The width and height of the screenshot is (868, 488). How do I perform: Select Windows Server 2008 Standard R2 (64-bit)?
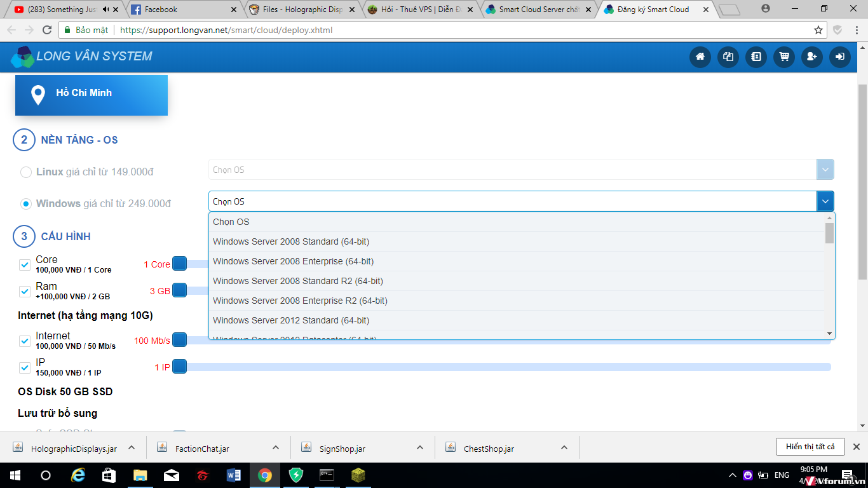(517, 281)
